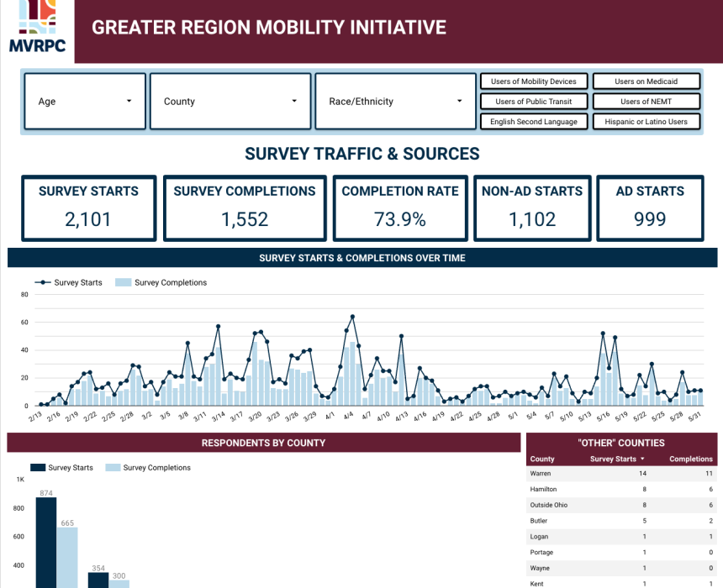Click the Survey Traffic & Sources heading
This screenshot has height=588, width=723.
pos(362,154)
